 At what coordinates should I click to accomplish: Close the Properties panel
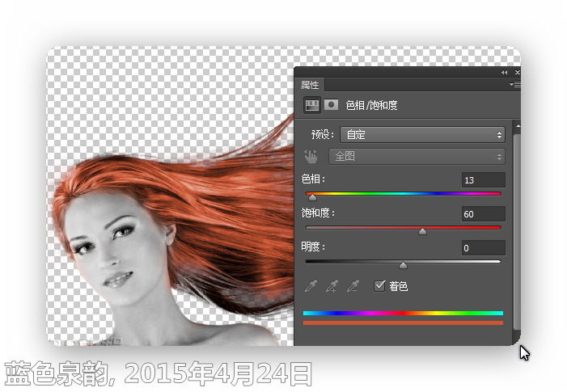[x=517, y=72]
